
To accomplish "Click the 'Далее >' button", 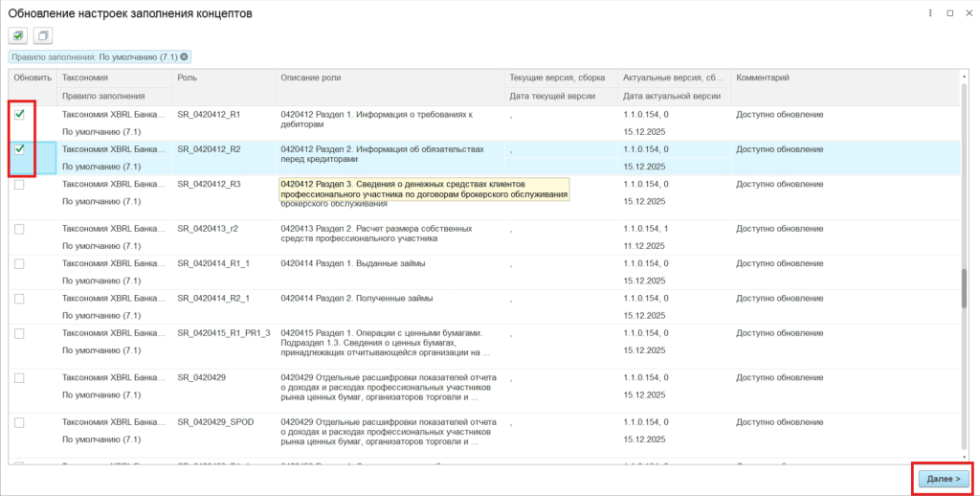I will [944, 478].
